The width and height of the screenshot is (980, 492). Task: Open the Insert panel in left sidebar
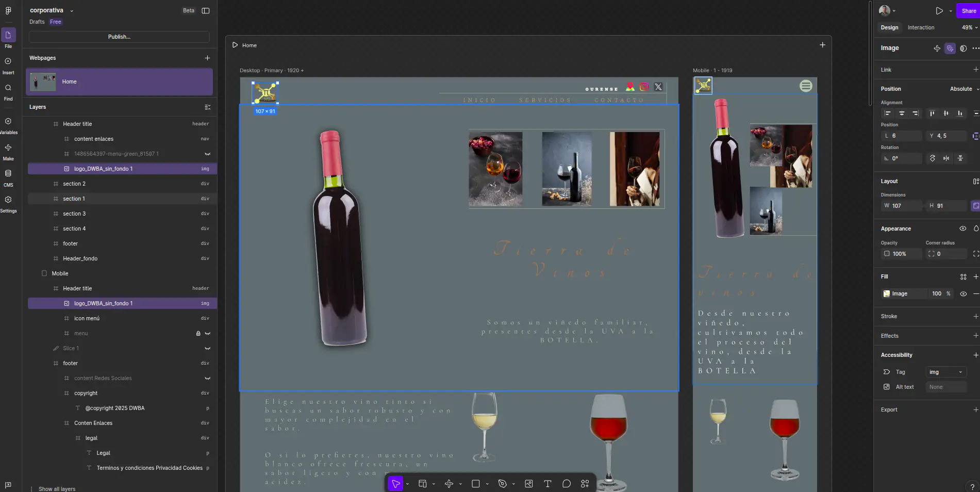coord(8,64)
